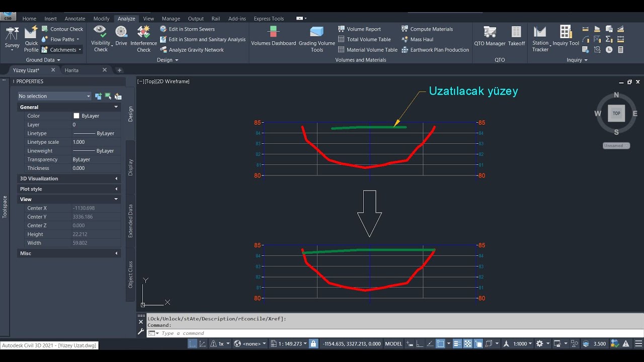Open the QTO Manager
Viewport: 644px width, 362px height.
[x=490, y=36]
